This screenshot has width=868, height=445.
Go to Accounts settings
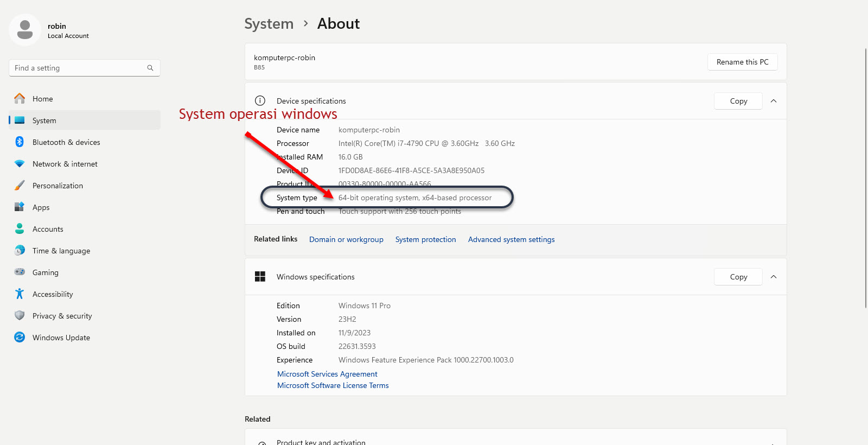48,229
